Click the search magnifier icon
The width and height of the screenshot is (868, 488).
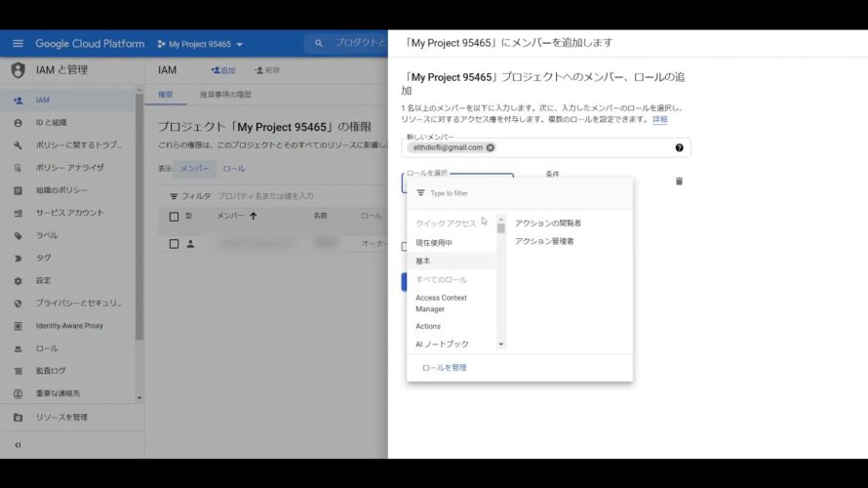pos(318,43)
